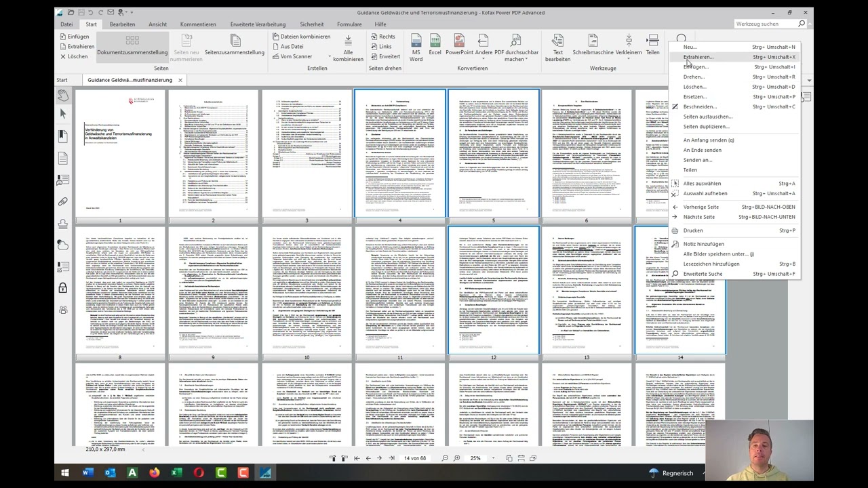
Task: Click the email envelope icon in quick access toolbar
Action: pyautogui.click(x=110, y=12)
